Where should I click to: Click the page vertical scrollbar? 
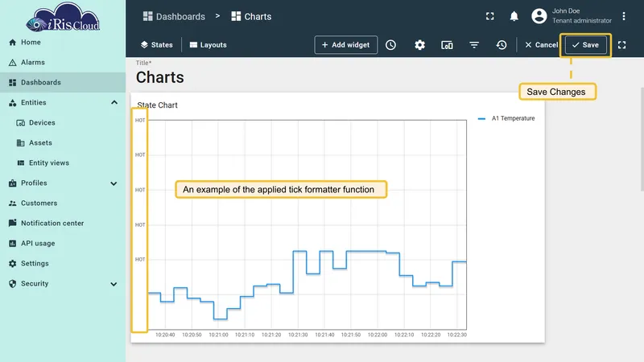coord(642,139)
